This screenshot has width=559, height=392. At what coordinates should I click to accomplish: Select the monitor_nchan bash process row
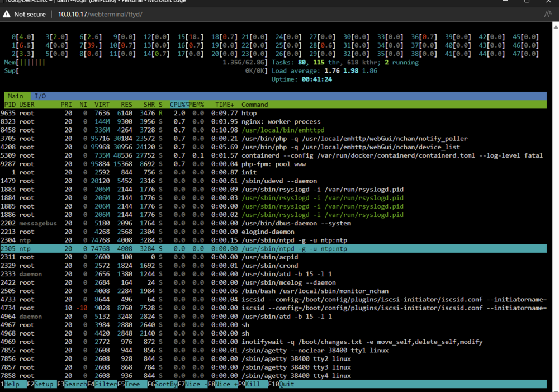[273, 291]
